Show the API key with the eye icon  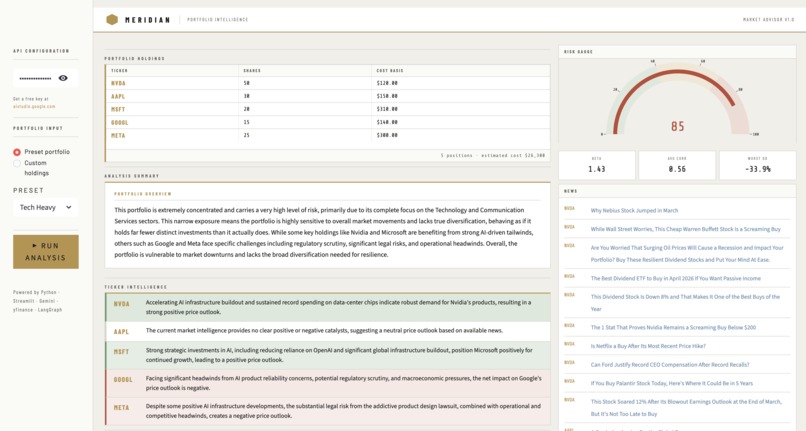(x=63, y=78)
